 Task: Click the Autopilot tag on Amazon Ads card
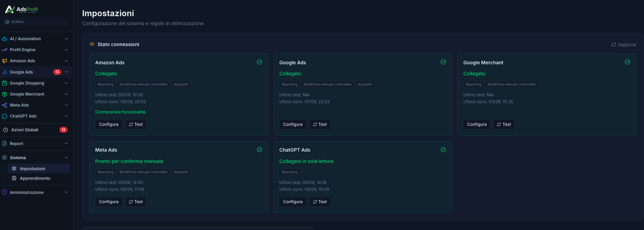(x=181, y=85)
